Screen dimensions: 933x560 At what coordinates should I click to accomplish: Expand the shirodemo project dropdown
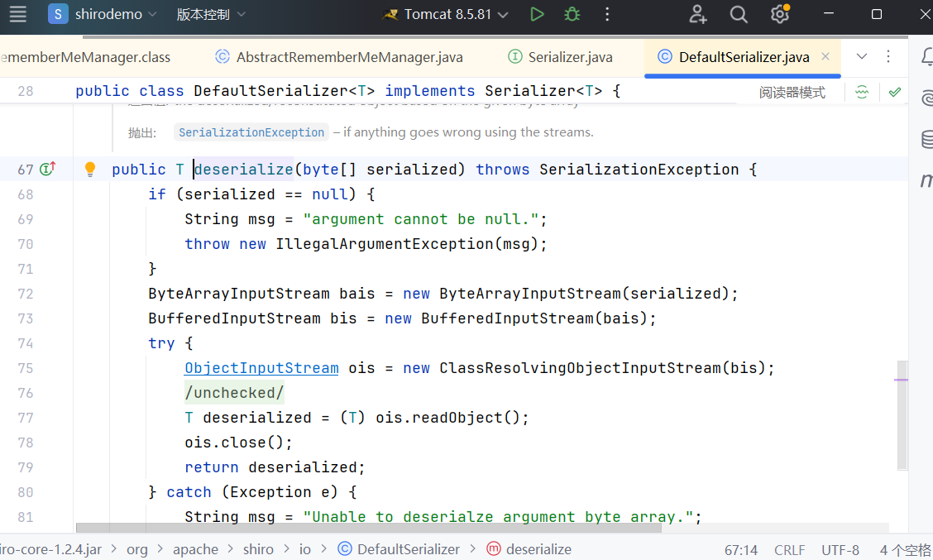[108, 14]
